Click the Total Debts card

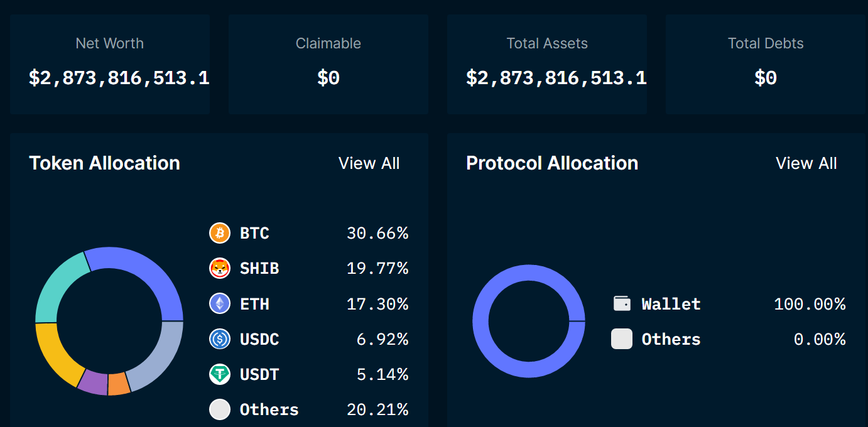765,63
